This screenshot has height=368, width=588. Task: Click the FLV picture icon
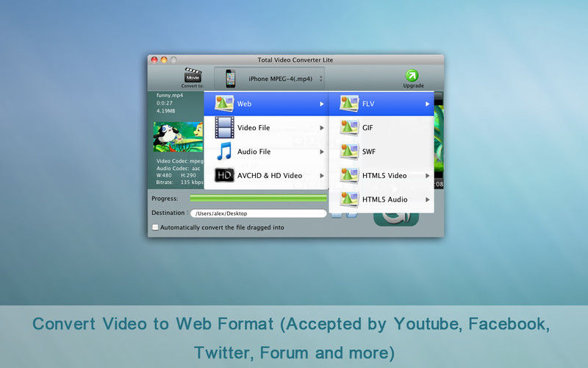click(x=349, y=103)
